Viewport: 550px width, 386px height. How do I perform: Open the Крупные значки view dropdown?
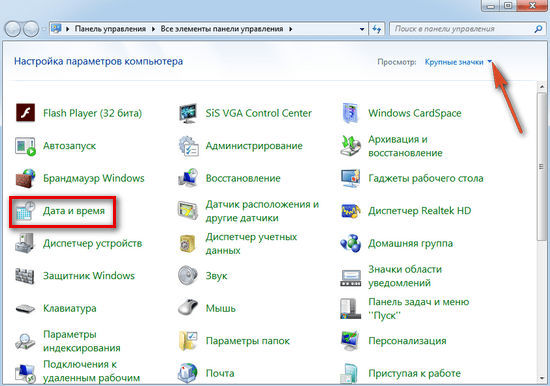(x=458, y=62)
